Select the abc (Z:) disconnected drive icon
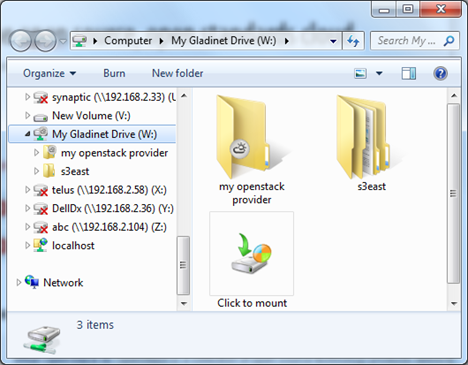This screenshot has width=468, height=365. click(41, 227)
